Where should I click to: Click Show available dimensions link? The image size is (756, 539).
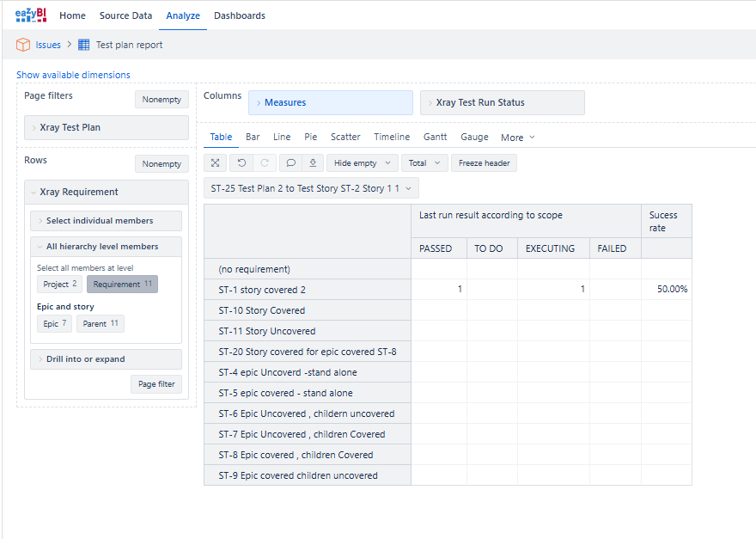point(73,75)
